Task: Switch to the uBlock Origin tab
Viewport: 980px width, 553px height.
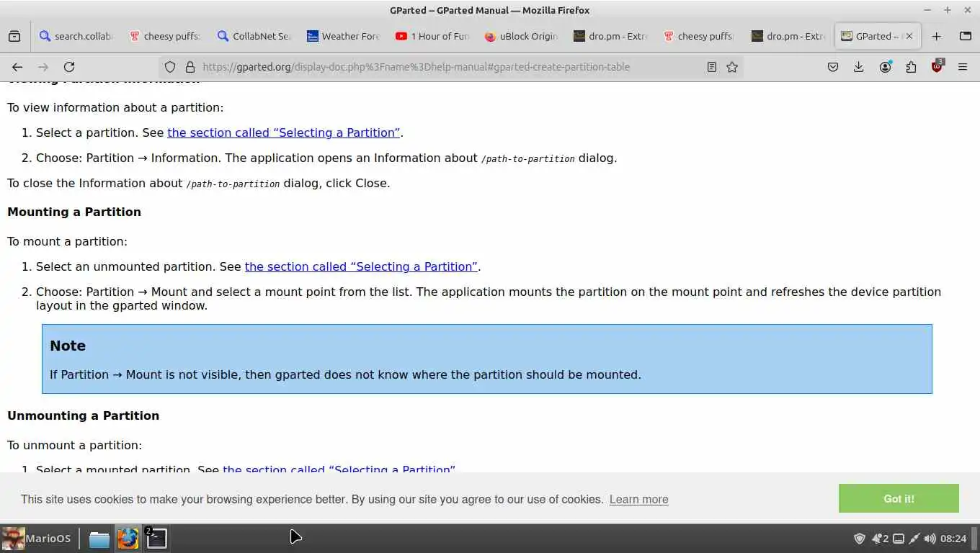Action: pos(521,36)
